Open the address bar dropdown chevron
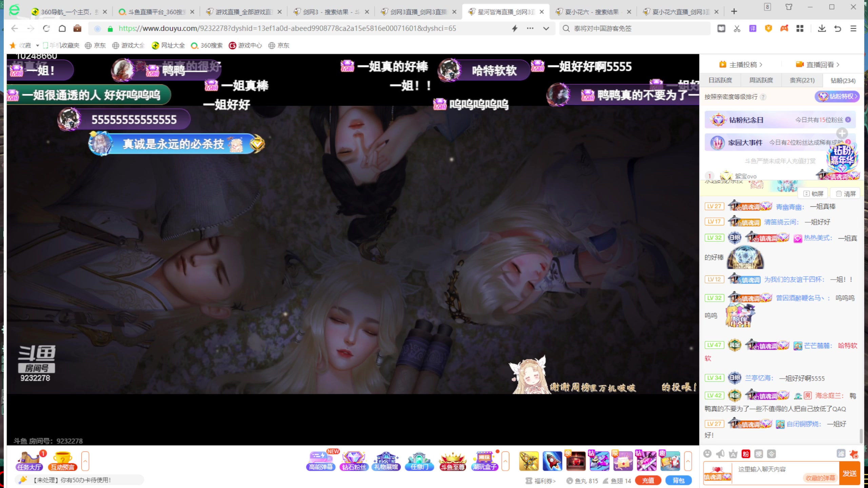Viewport: 868px width, 488px height. tap(546, 28)
